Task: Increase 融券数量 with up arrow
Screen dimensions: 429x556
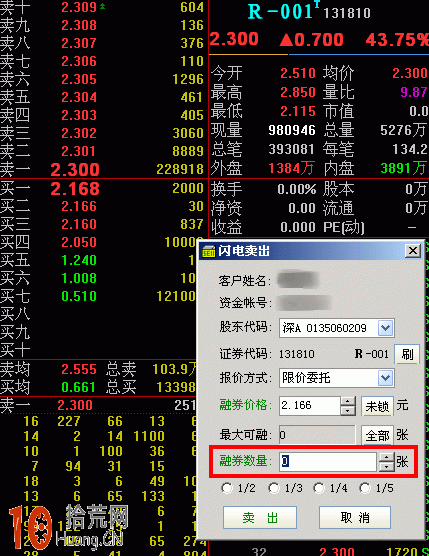Action: pyautogui.click(x=386, y=457)
